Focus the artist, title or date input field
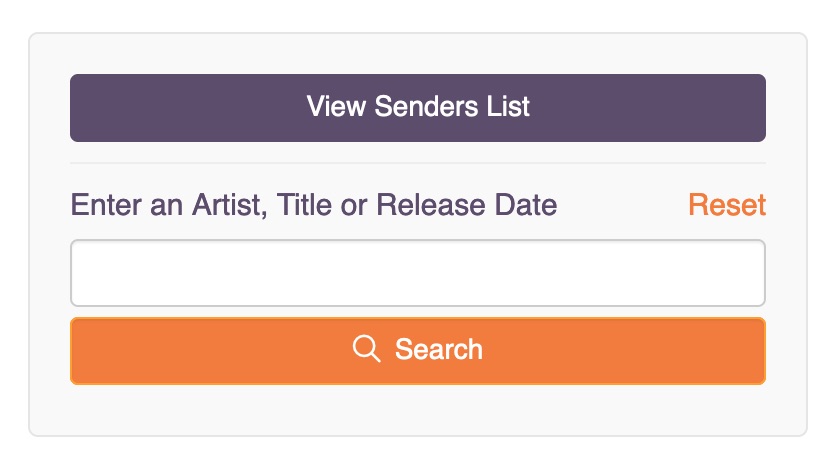The width and height of the screenshot is (838, 466). pos(418,273)
